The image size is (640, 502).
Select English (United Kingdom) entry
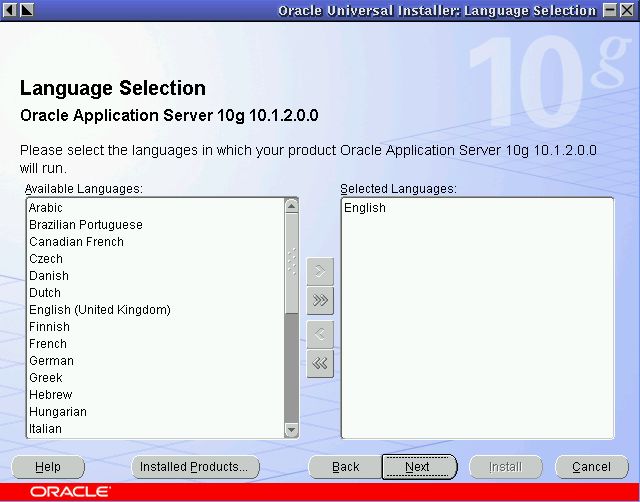pos(156,310)
